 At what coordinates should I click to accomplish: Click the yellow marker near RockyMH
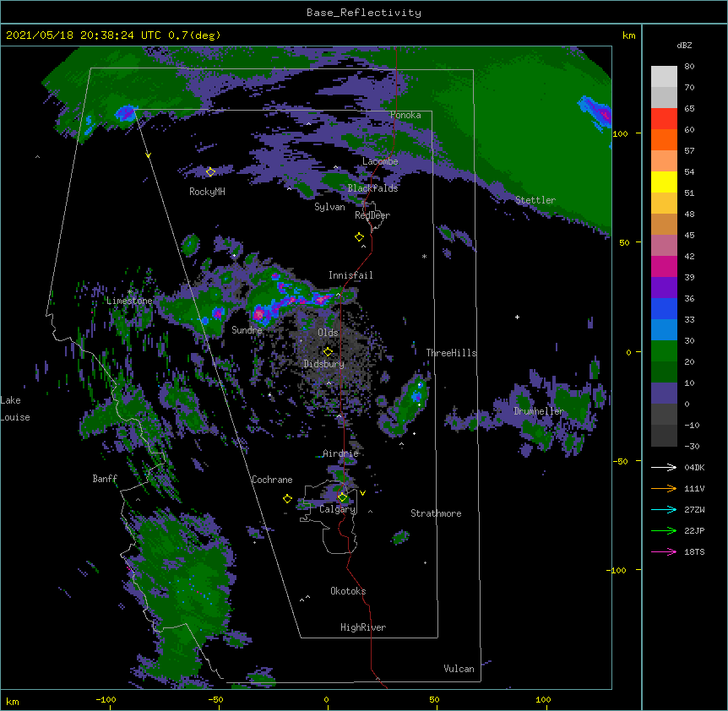[210, 172]
